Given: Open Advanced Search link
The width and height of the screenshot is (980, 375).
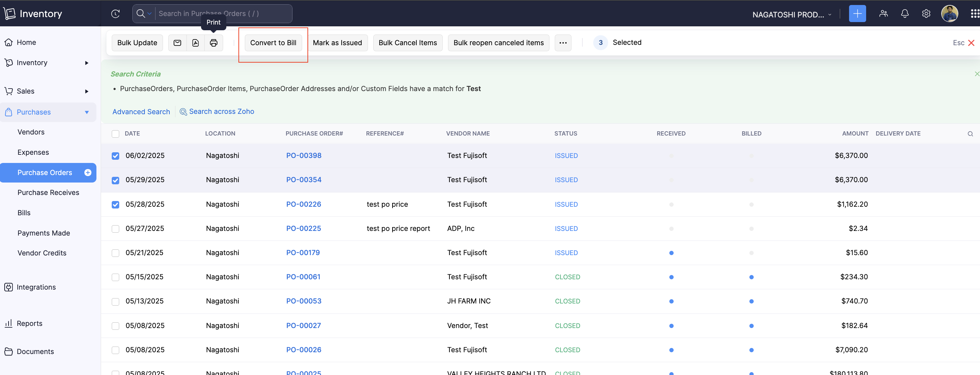Looking at the screenshot, I should (141, 112).
